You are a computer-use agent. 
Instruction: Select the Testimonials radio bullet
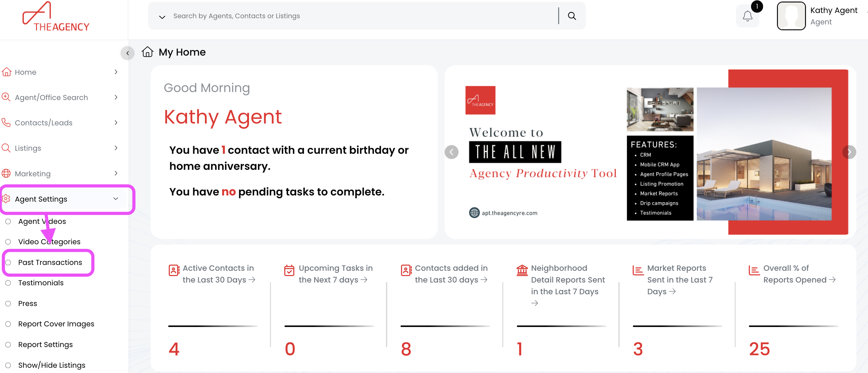(8, 283)
